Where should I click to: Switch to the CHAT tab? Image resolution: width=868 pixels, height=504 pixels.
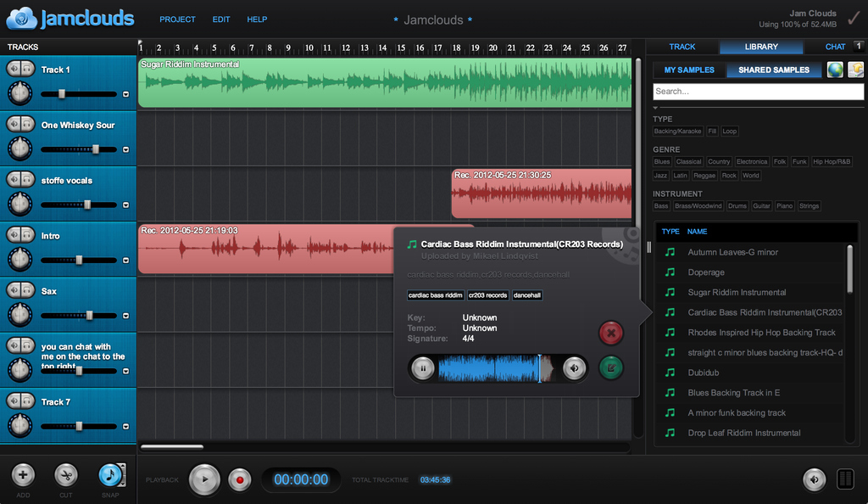pos(835,47)
